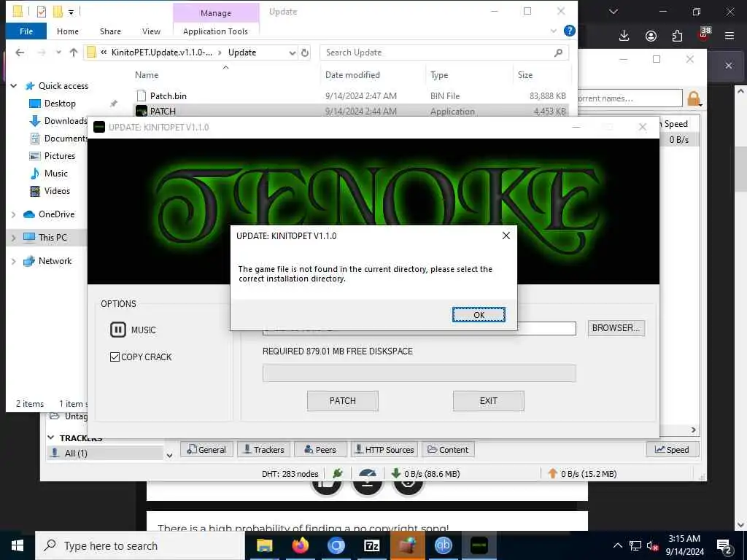This screenshot has height=560, width=747.
Task: Open the File menu in File Explorer
Action: (26, 31)
